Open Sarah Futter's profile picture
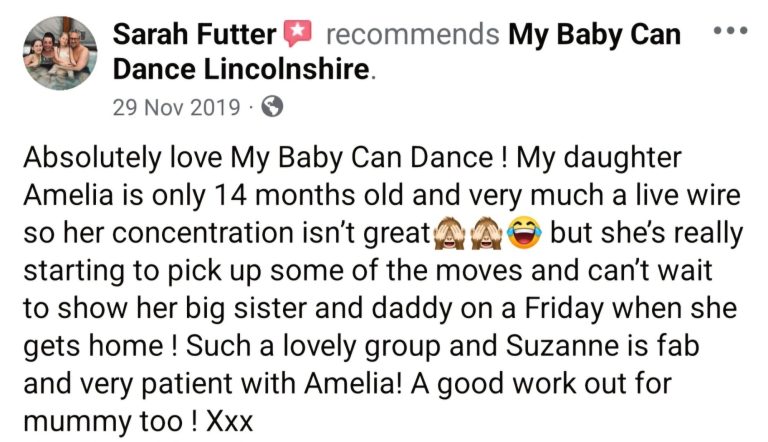The width and height of the screenshot is (768, 442). [x=60, y=53]
